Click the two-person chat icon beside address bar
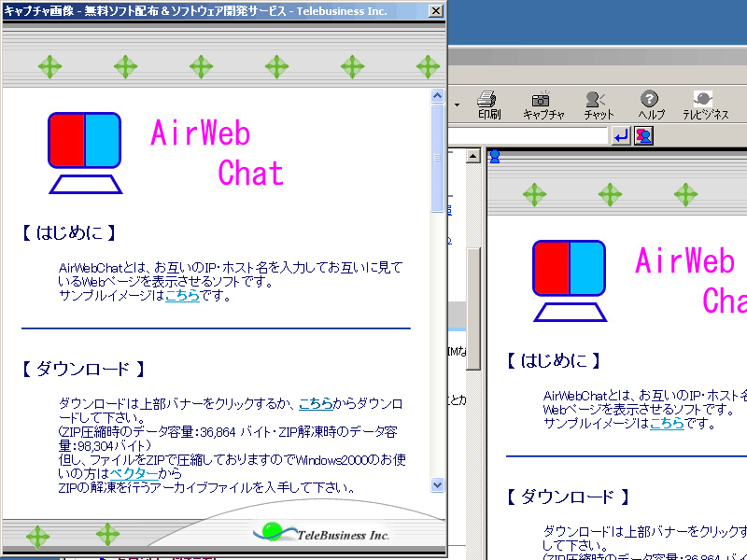This screenshot has height=560, width=747. 643,136
